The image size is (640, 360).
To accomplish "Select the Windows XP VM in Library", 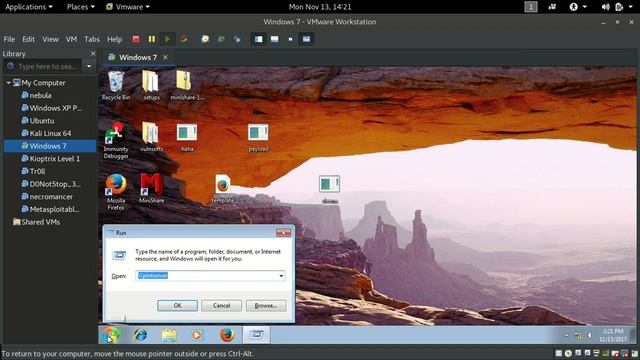I will point(51,108).
